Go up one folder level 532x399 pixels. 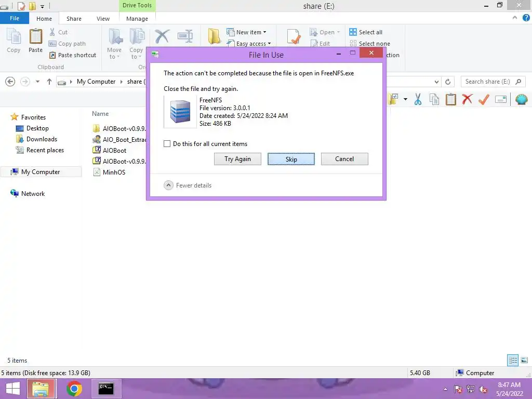pos(49,82)
